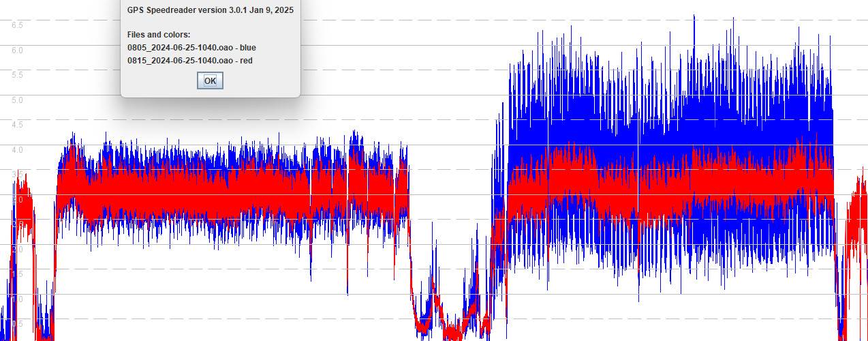Click the 6.0 label on the Y axis
The width and height of the screenshot is (868, 341).
pyautogui.click(x=17, y=50)
